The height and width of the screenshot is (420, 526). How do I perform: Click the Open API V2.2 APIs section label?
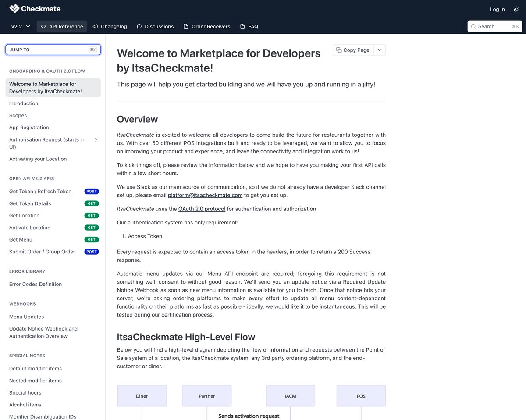click(x=32, y=178)
